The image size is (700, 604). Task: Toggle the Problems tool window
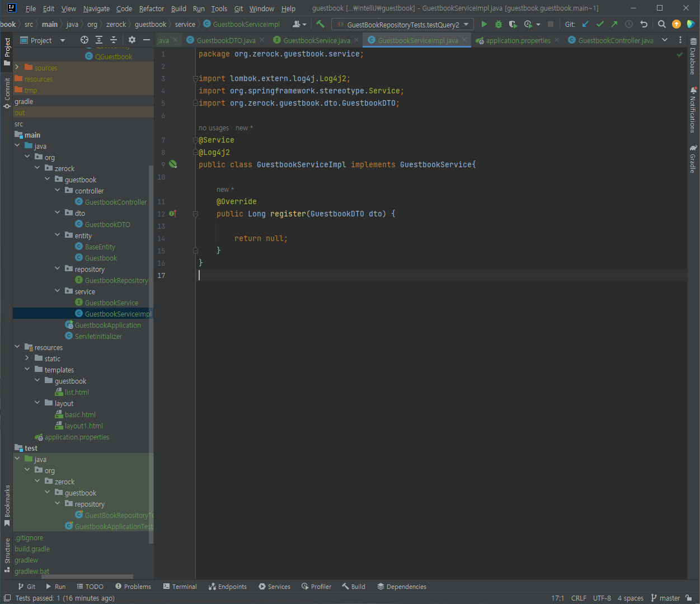[133, 586]
